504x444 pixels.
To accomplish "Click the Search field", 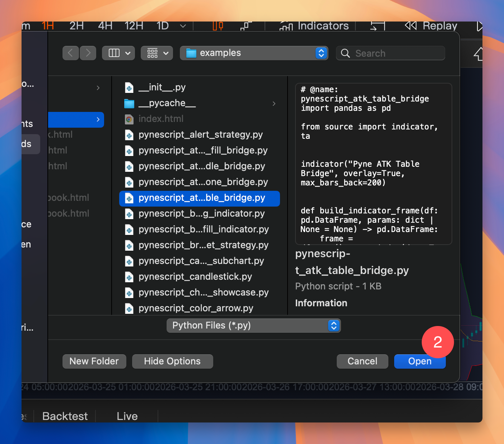I will 391,53.
